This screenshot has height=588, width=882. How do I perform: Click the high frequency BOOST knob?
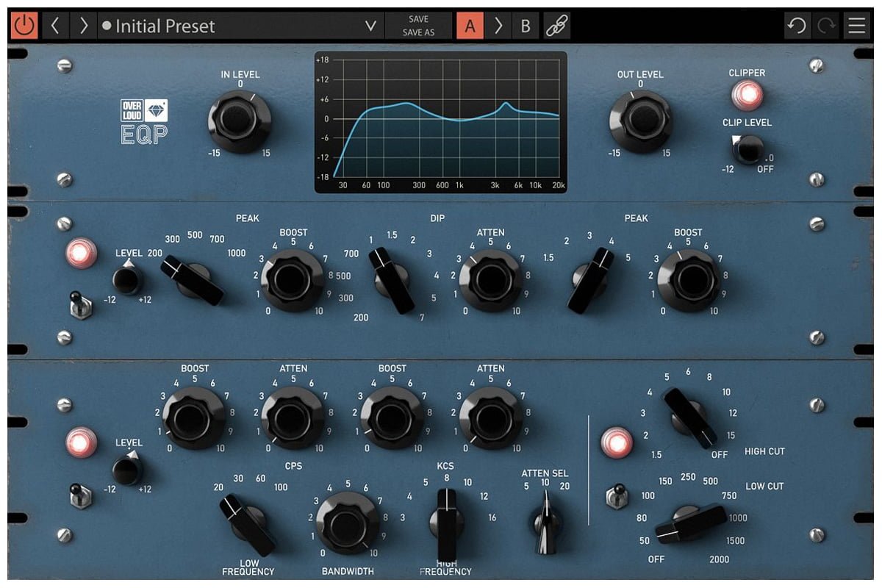point(392,418)
